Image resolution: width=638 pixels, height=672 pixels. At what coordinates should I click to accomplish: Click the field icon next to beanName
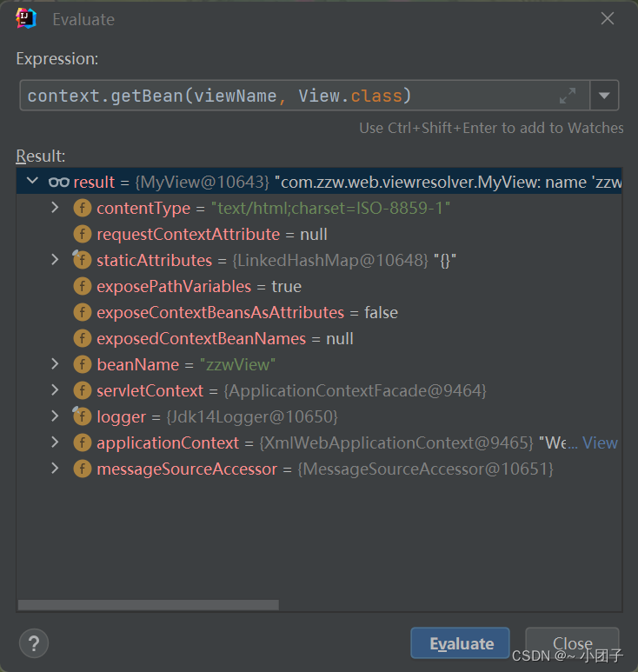coord(83,364)
